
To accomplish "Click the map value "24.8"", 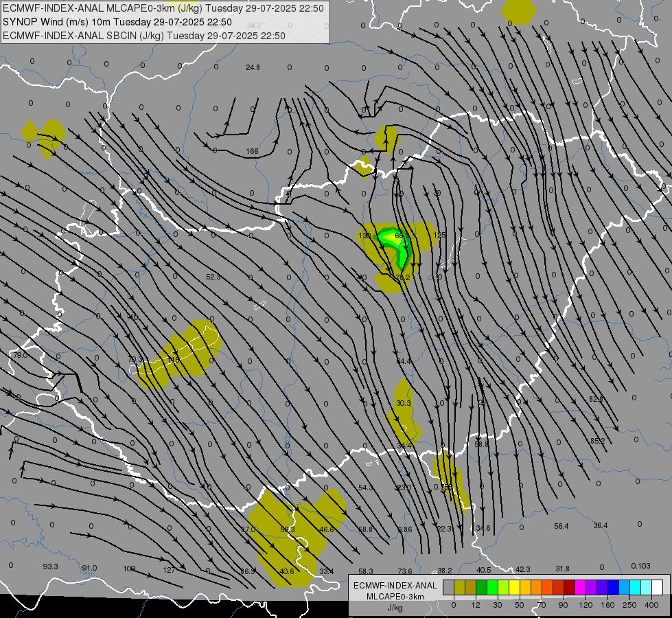I will pos(253,67).
